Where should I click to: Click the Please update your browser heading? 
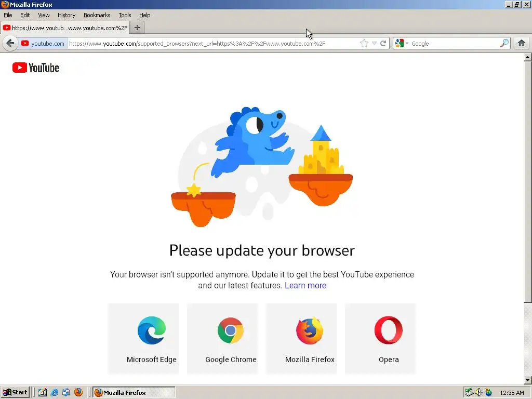pyautogui.click(x=262, y=251)
